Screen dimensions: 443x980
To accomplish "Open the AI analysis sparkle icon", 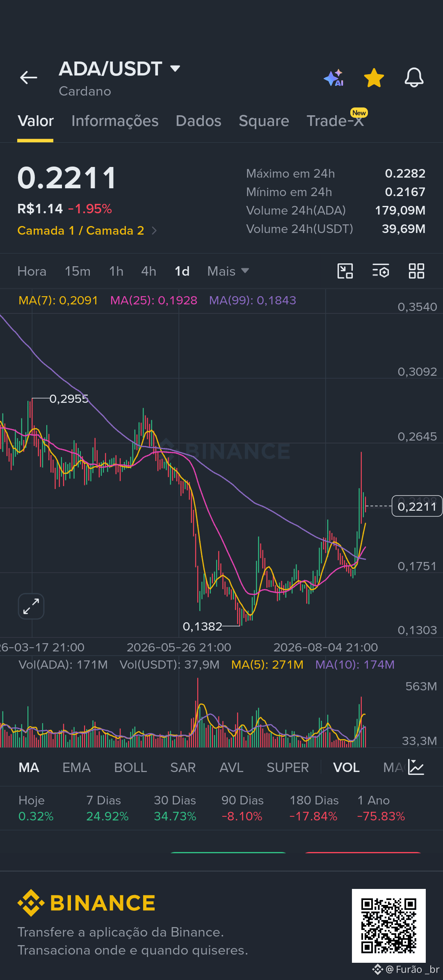I will point(334,78).
